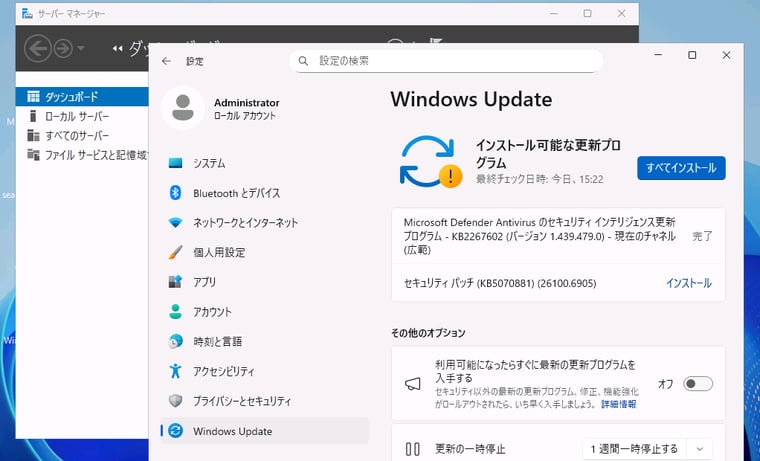Click the ファイル サービス icon in Server Manager

coord(33,155)
